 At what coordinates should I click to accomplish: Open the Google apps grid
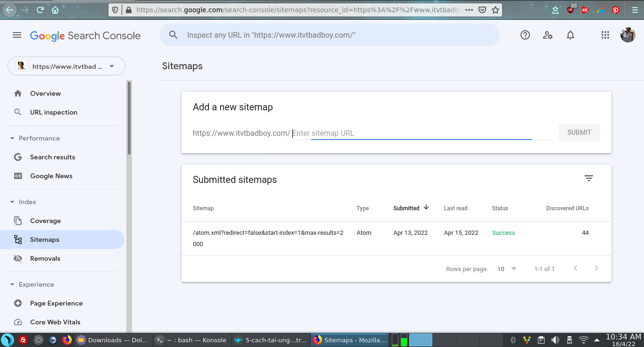pos(605,35)
